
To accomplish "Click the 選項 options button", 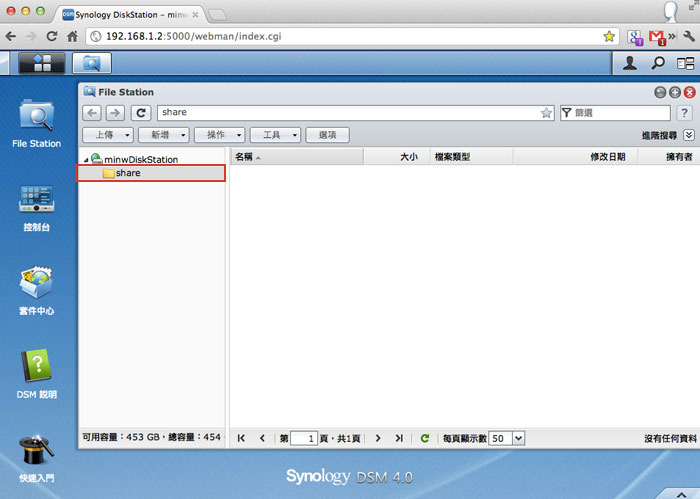I will (327, 135).
